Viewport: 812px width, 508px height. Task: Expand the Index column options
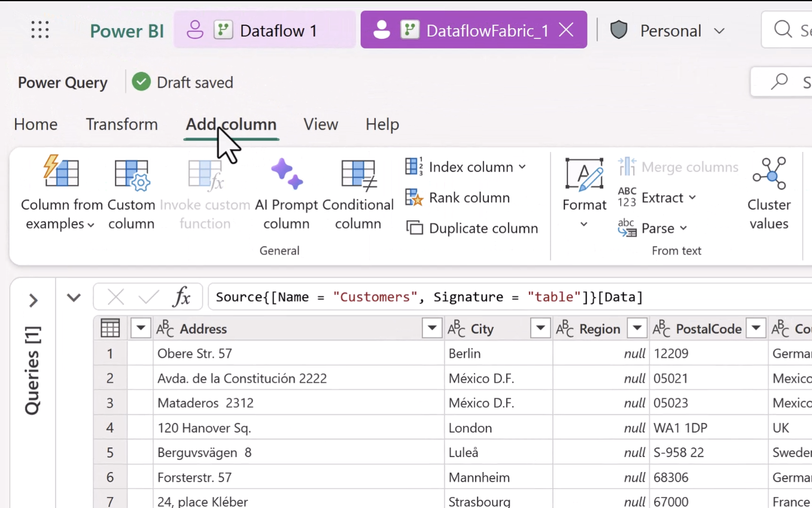point(522,167)
